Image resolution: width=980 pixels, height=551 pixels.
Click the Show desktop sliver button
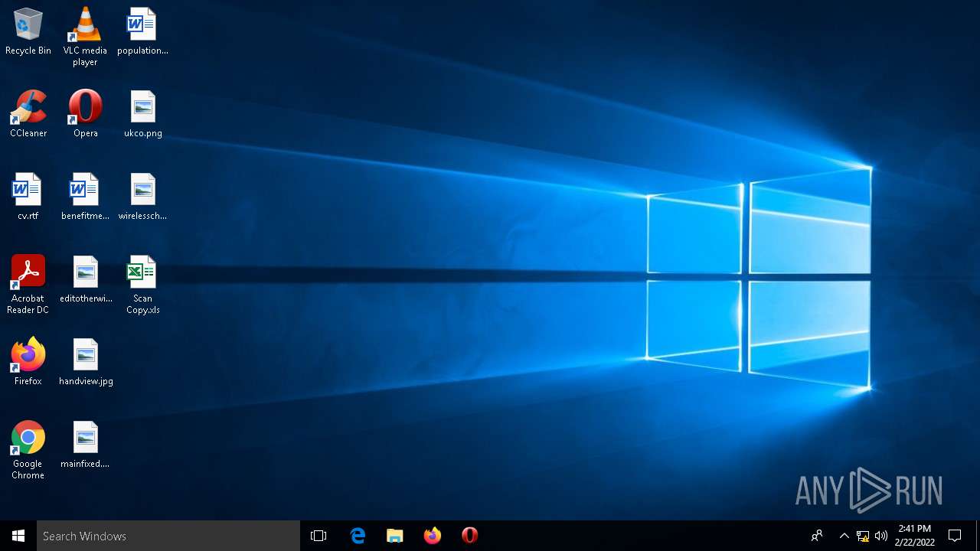978,536
